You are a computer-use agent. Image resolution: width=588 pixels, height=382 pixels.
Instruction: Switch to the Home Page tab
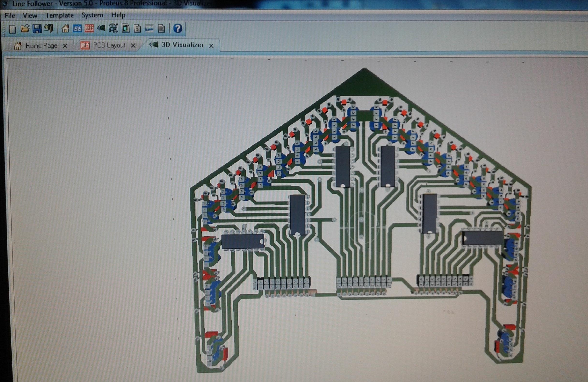[x=41, y=45]
